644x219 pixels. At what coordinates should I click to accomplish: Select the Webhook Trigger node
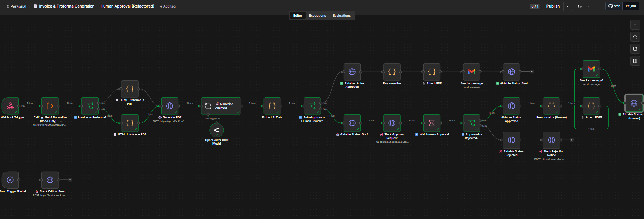click(10, 106)
